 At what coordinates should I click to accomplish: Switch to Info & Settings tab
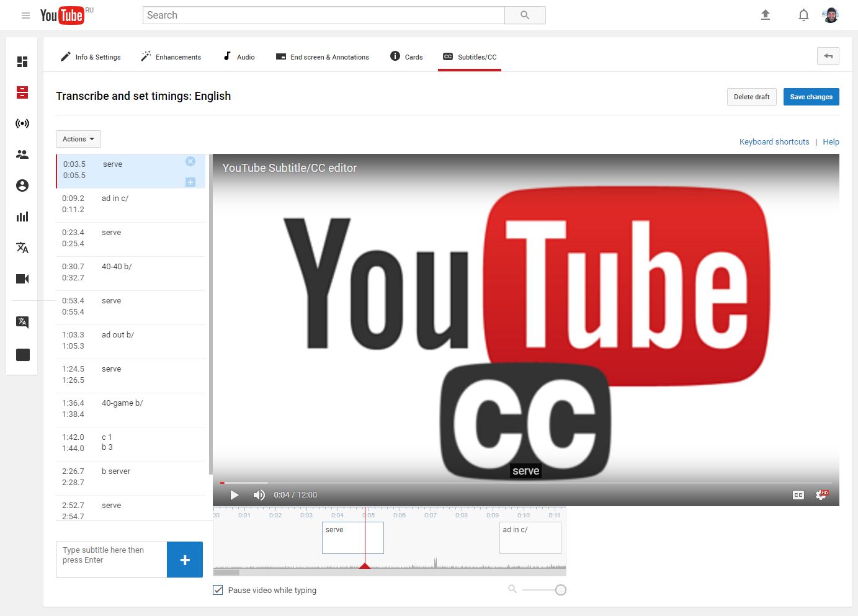click(x=91, y=56)
